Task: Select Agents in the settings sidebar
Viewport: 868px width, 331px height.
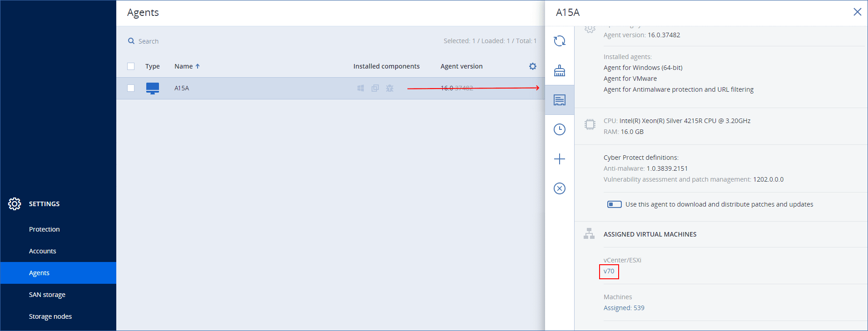Action: (40, 273)
